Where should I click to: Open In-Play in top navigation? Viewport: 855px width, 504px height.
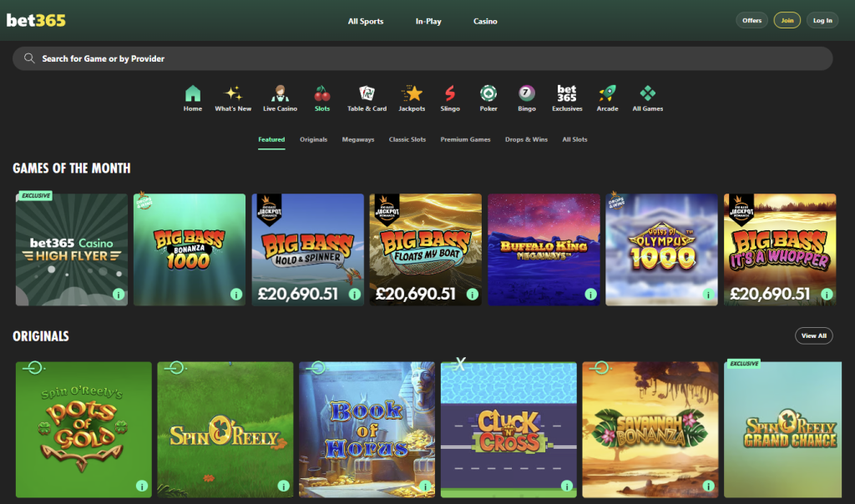tap(428, 21)
